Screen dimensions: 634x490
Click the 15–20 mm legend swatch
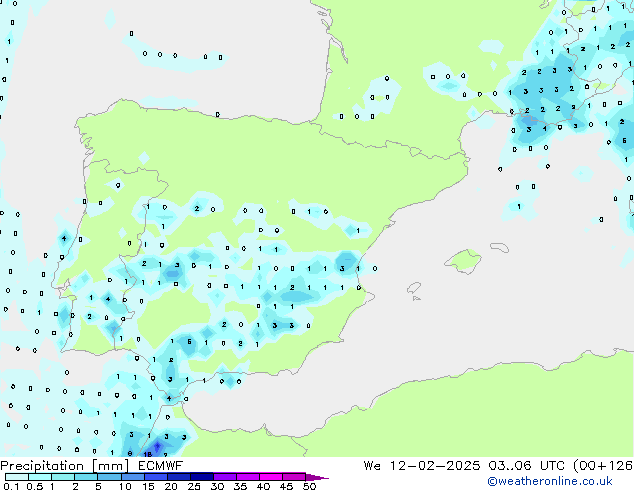click(155, 477)
